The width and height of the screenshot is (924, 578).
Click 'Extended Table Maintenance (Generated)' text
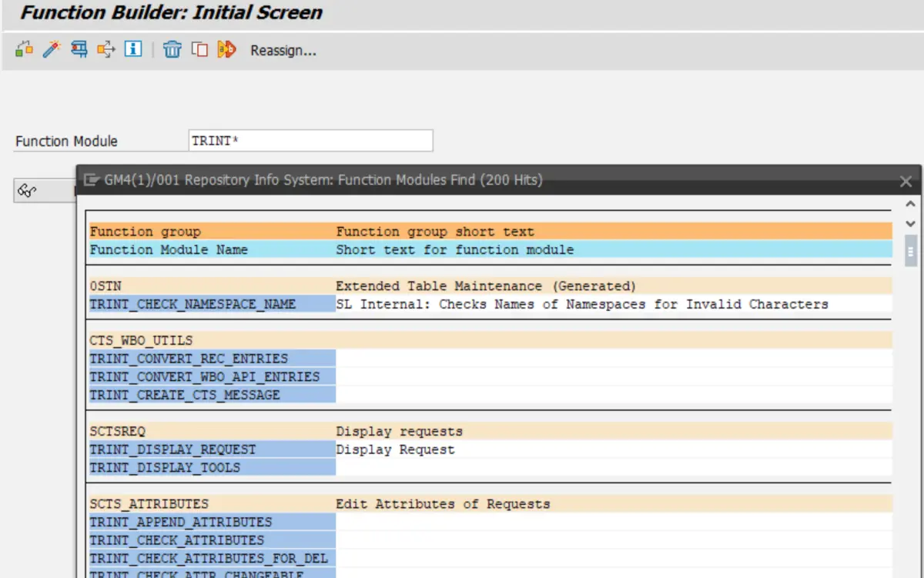point(486,286)
